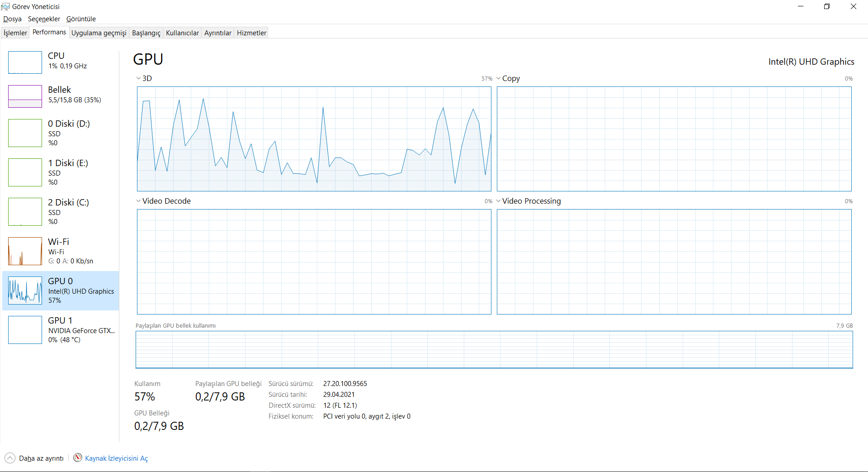Select the 2 Diski (C:) thumbnail
The width and height of the screenshot is (868, 472).
click(25, 212)
